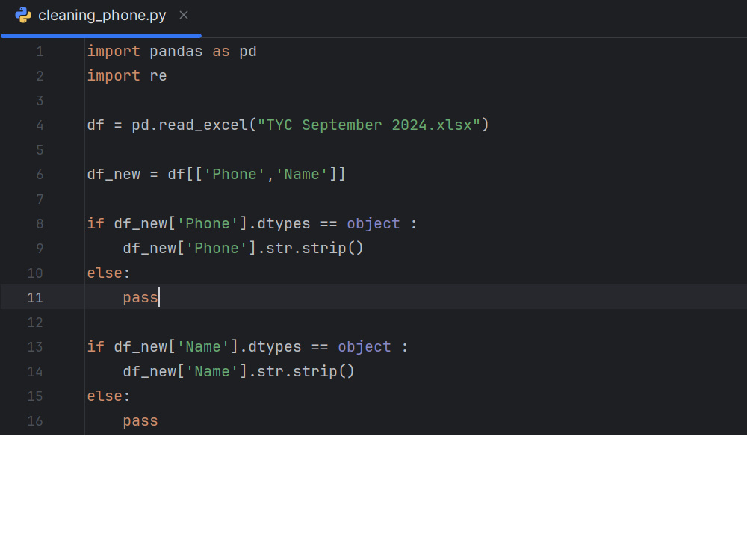The image size is (747, 560).
Task: Select the cleaning_phone.py editor tab
Action: tap(102, 16)
